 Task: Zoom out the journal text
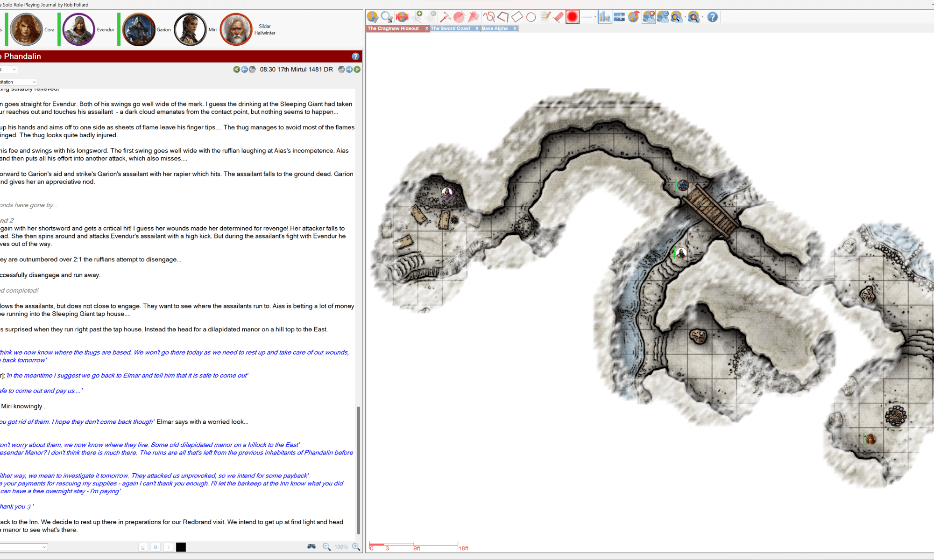(x=326, y=546)
